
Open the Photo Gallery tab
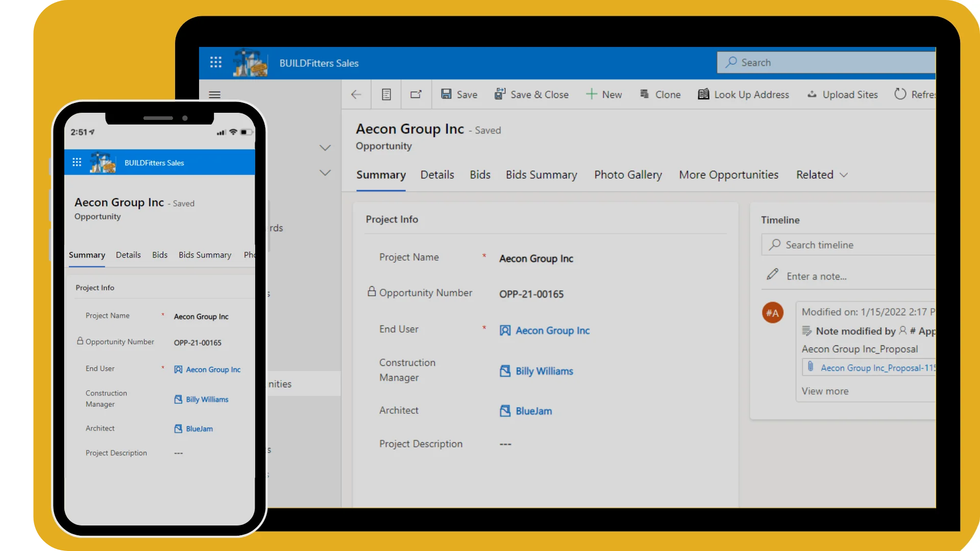tap(628, 175)
